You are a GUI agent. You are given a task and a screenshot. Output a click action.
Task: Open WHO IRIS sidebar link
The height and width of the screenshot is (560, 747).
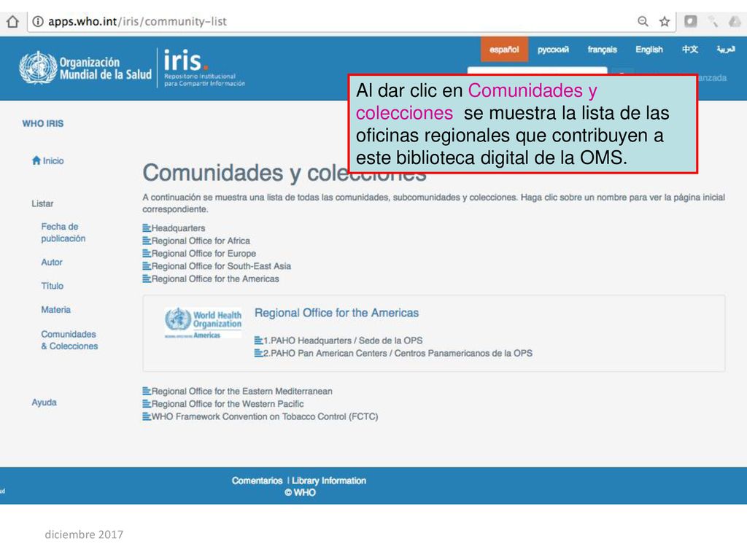pyautogui.click(x=43, y=123)
